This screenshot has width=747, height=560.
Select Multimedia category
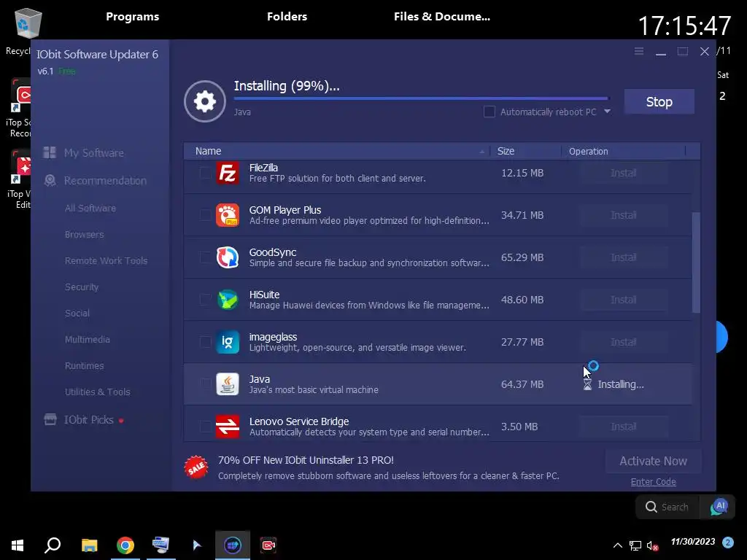tap(88, 340)
